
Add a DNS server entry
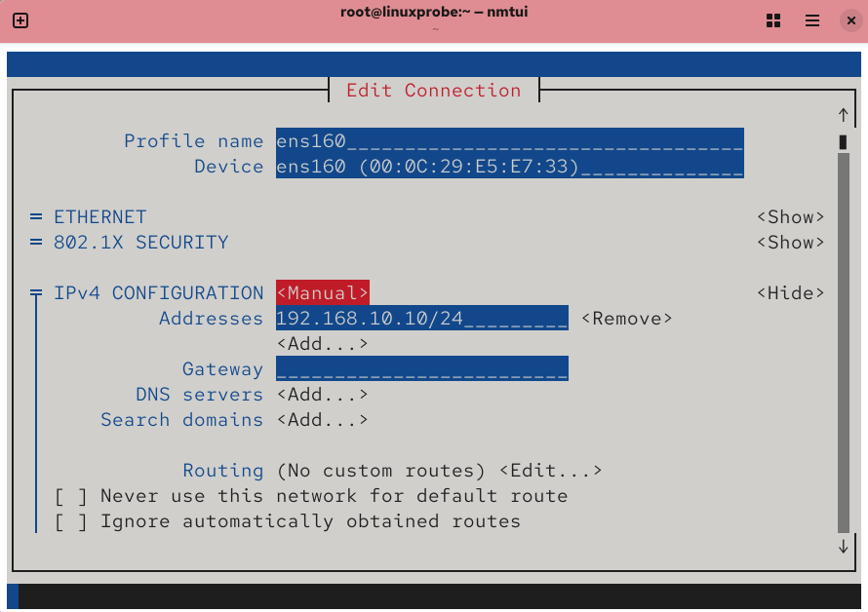point(323,395)
